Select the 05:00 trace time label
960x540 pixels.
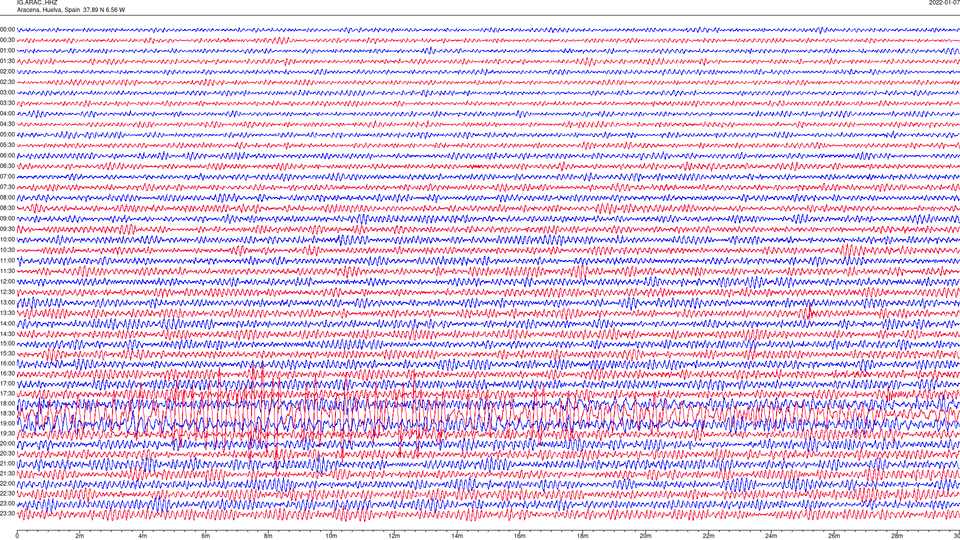point(8,135)
